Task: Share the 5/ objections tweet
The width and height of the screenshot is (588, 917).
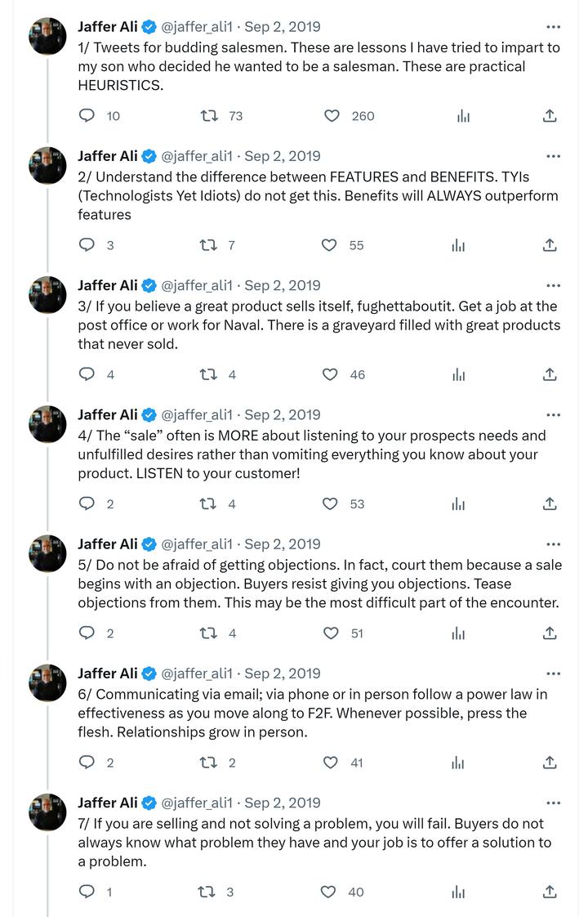Action: click(x=550, y=633)
